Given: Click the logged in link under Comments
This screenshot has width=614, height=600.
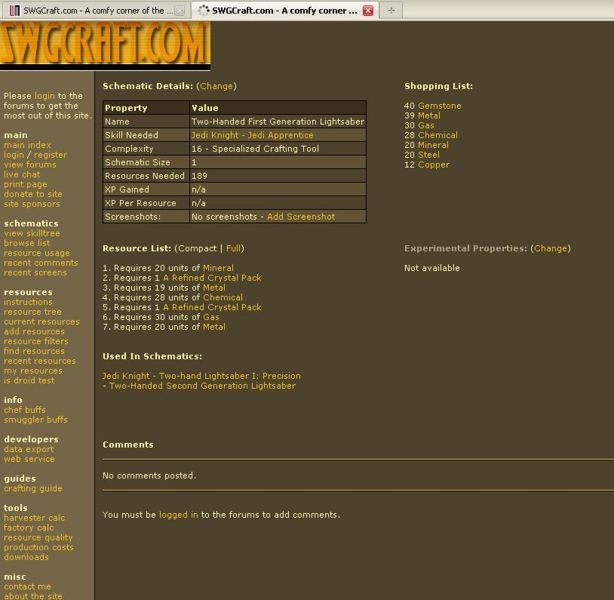Looking at the screenshot, I should (x=178, y=515).
